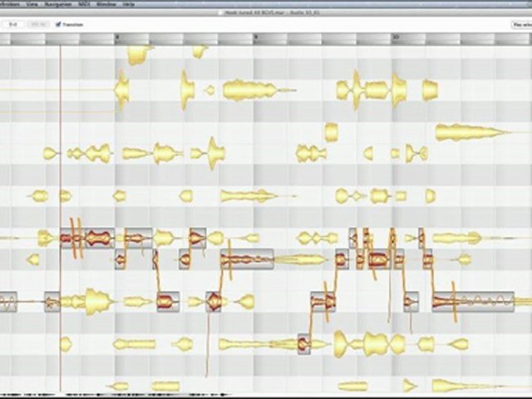The height and width of the screenshot is (399, 532).
Task: Click the document icon in the title bar
Action: [219, 13]
